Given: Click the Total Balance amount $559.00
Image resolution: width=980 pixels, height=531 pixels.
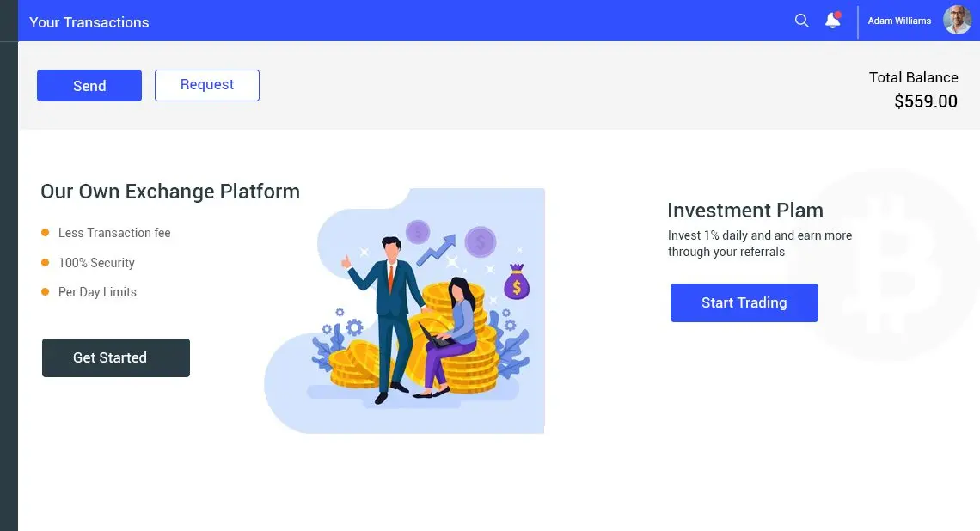Looking at the screenshot, I should [x=925, y=101].
